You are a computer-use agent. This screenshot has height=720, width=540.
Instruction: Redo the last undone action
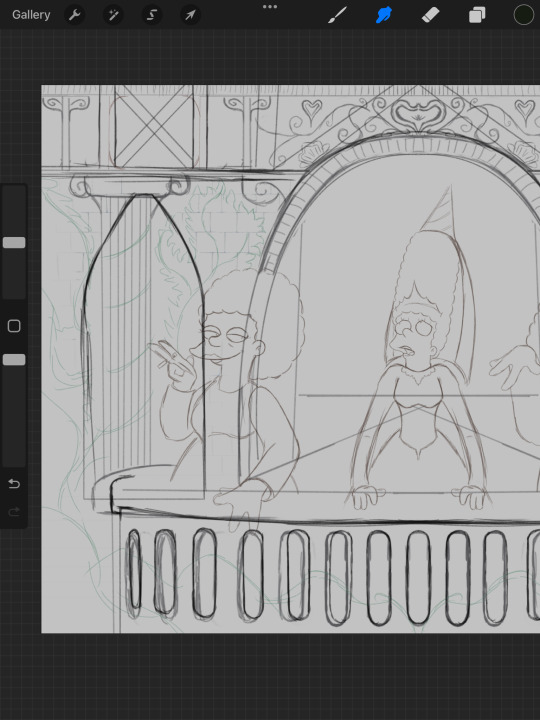[14, 512]
